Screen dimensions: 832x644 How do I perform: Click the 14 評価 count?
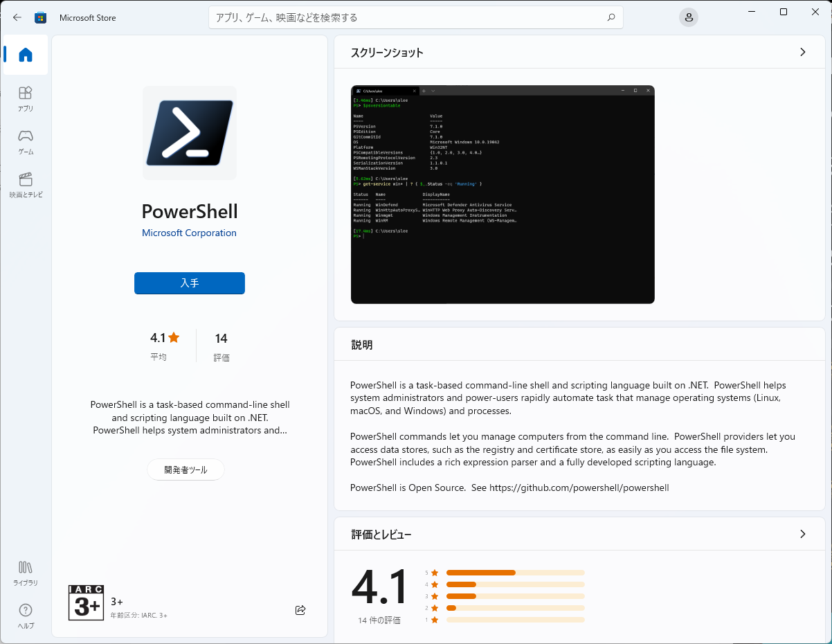point(221,346)
